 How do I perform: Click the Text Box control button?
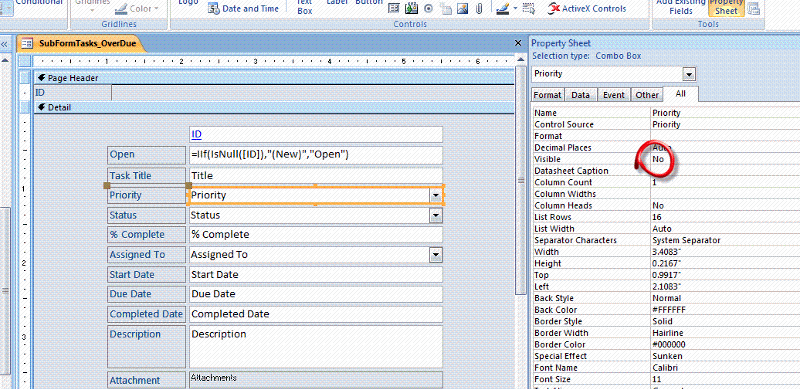[305, 7]
